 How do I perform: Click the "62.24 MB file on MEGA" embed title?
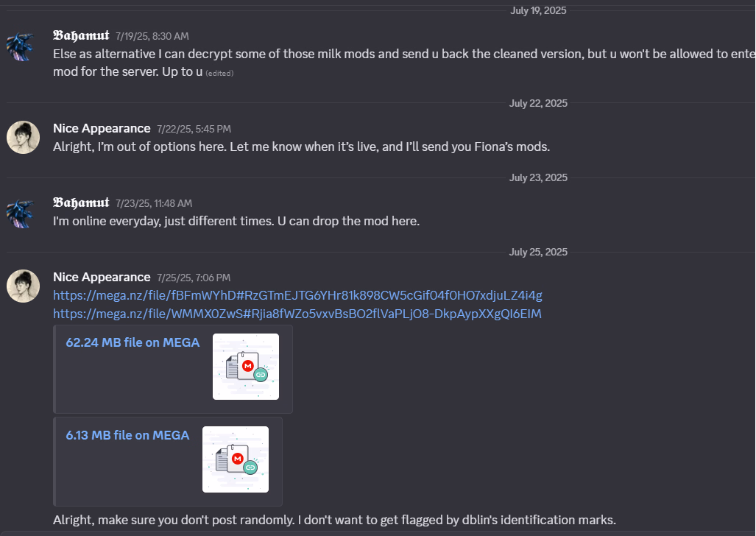pyautogui.click(x=133, y=342)
